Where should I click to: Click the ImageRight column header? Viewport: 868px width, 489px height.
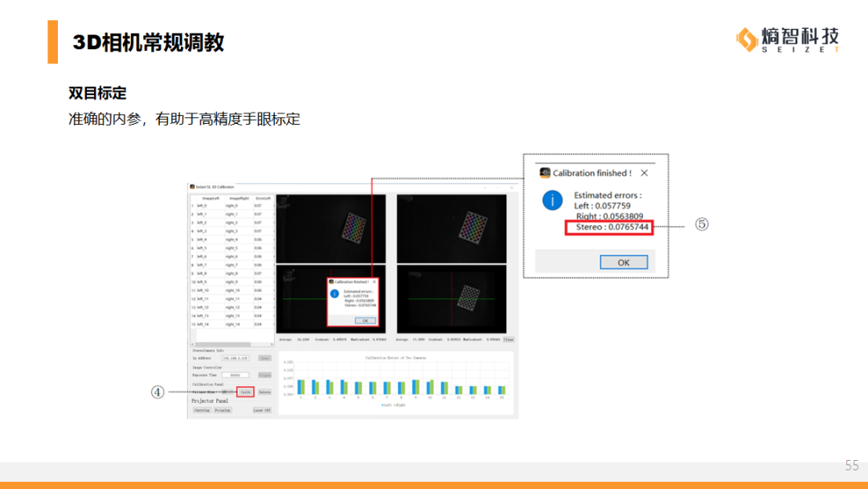240,198
